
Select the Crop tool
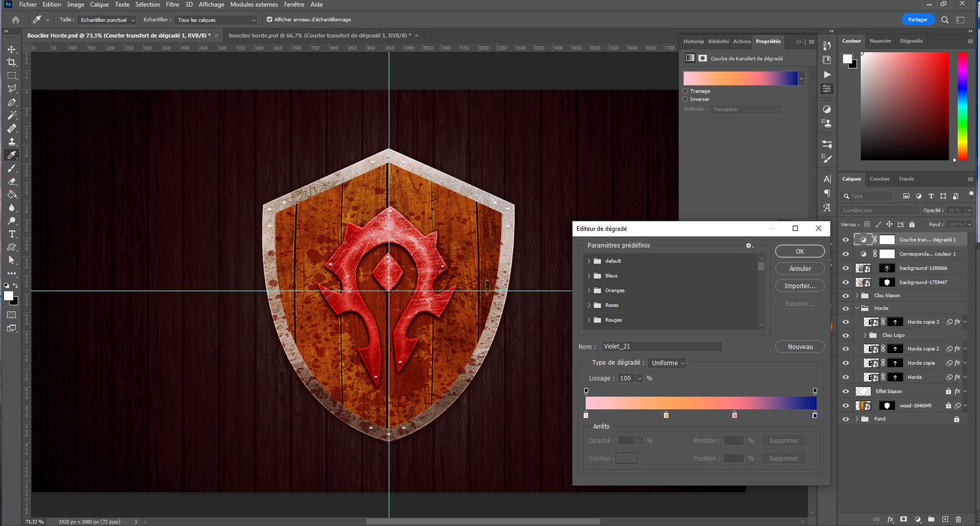[x=12, y=62]
